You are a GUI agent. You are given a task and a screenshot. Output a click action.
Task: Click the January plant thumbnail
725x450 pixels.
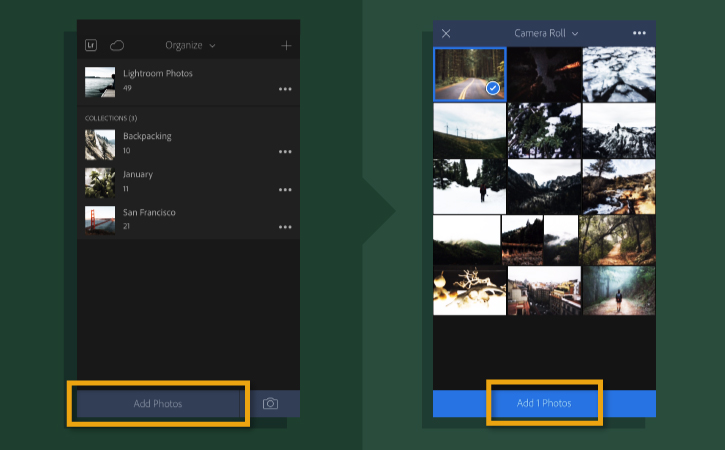tap(100, 183)
